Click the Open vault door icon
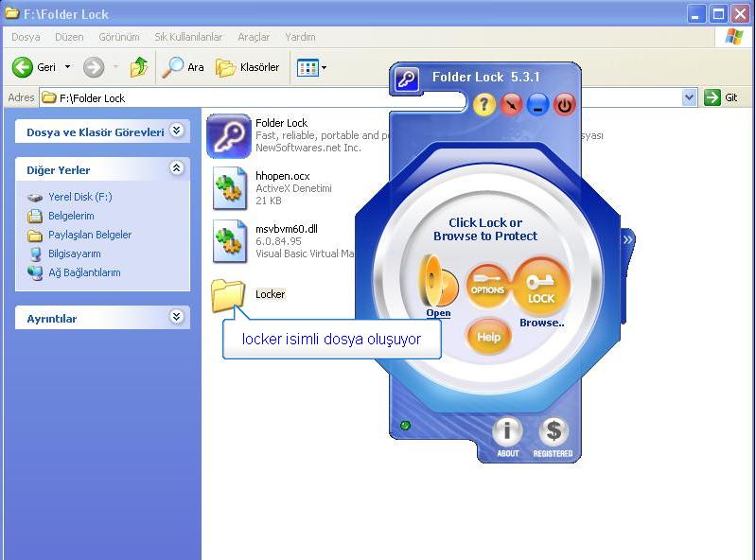Viewport: 756px width, 560px height. (x=440, y=282)
